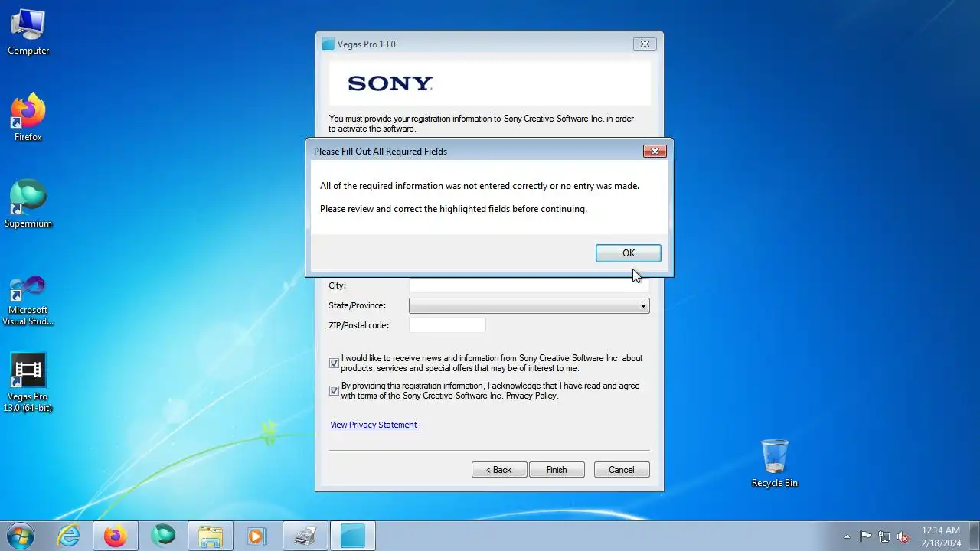Click the network tray icon
Image resolution: width=980 pixels, height=551 pixels.
pos(884,536)
